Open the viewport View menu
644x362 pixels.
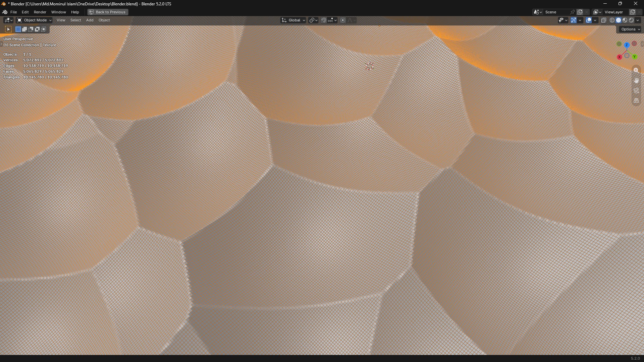click(x=61, y=20)
